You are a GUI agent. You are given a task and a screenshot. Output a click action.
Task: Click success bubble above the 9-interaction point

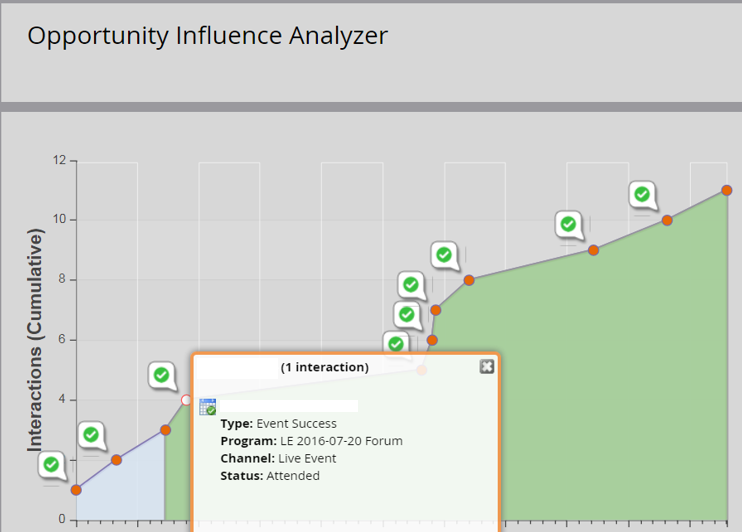click(568, 224)
